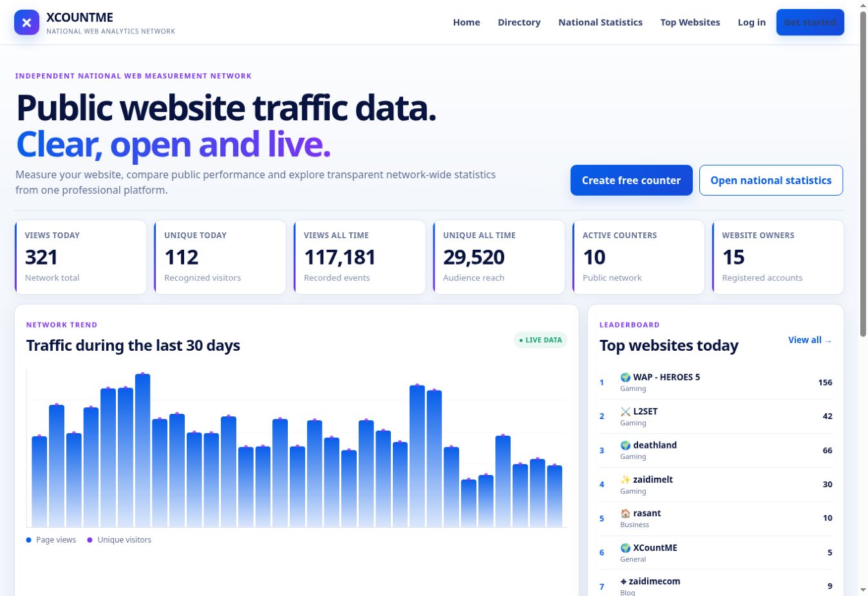Click the scrollbar up arrow
The image size is (868, 596).
pos(863,5)
